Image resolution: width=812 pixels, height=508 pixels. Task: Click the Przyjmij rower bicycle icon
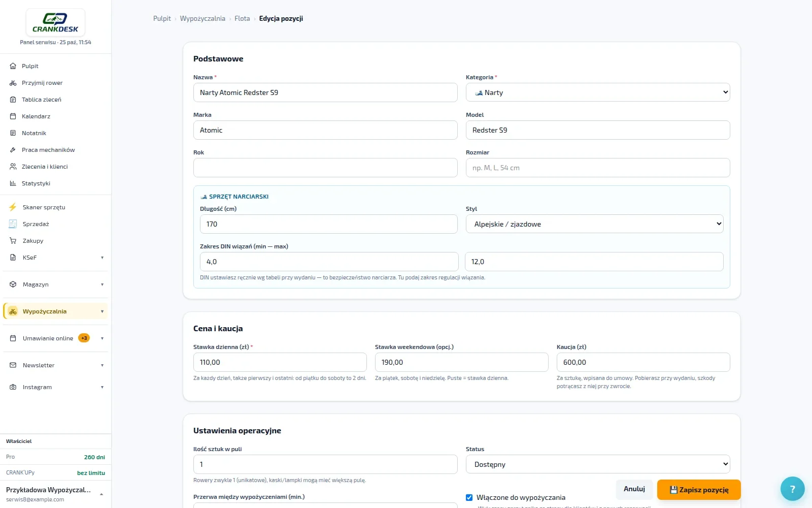click(x=13, y=83)
